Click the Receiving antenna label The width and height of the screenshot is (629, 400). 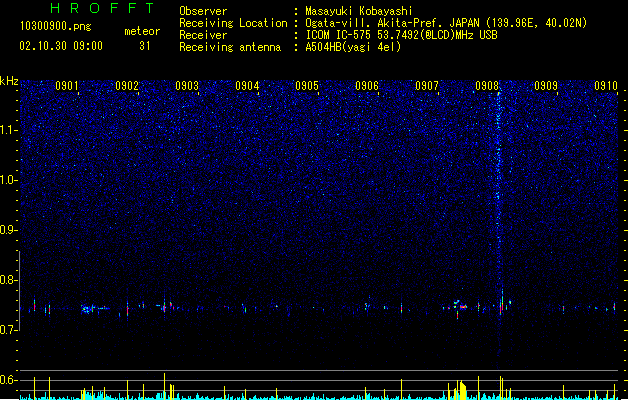pyautogui.click(x=230, y=47)
